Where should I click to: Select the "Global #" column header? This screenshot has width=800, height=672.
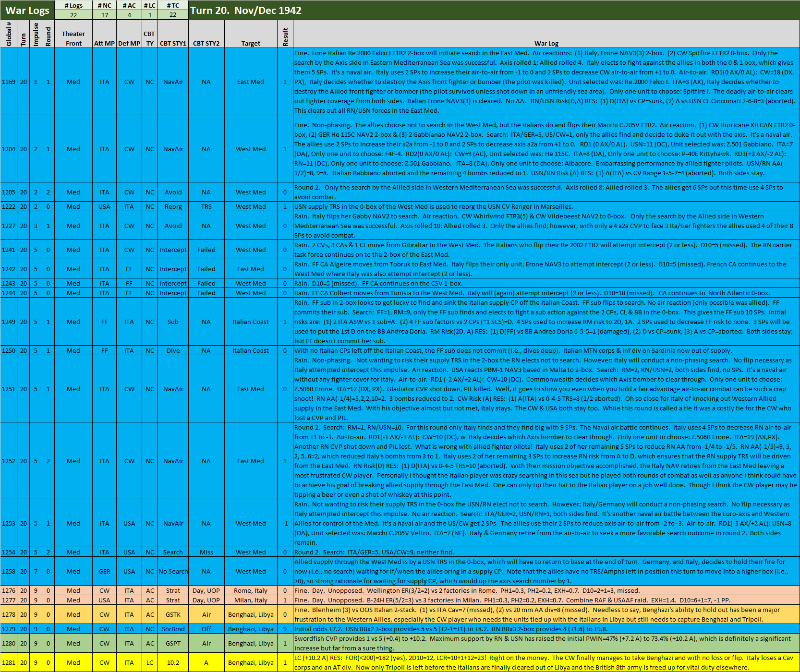(x=9, y=34)
